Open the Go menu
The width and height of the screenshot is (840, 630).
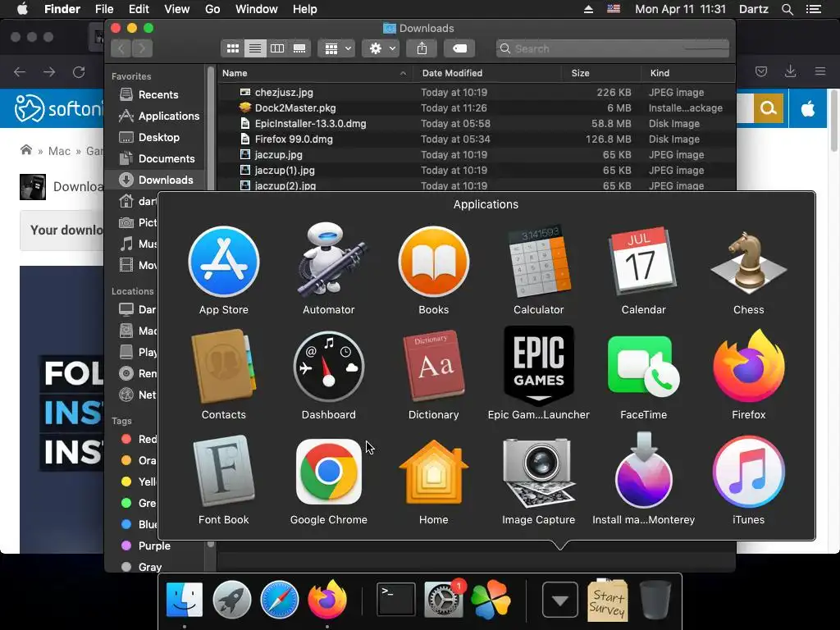(x=212, y=9)
